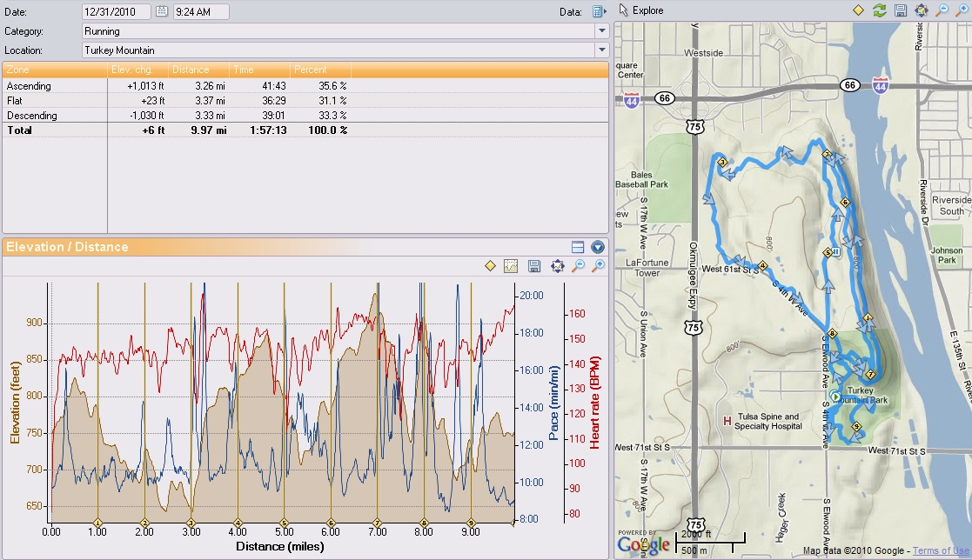The image size is (972, 560).
Task: Select the Pace (min/mi) axis label
Action: point(553,403)
